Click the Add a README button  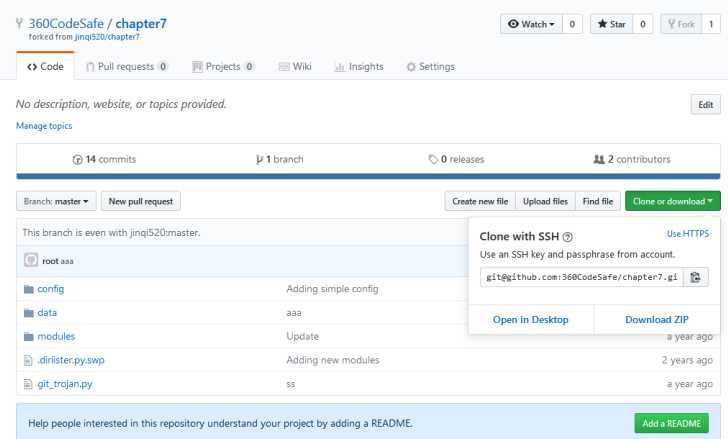click(x=671, y=423)
